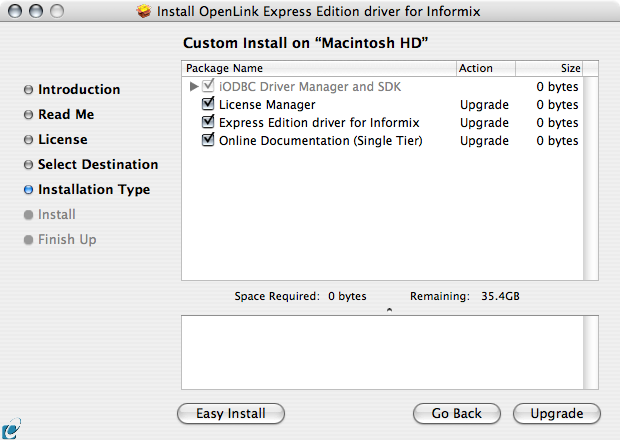Select the License Manager package name
The height and width of the screenshot is (440, 620).
(267, 105)
